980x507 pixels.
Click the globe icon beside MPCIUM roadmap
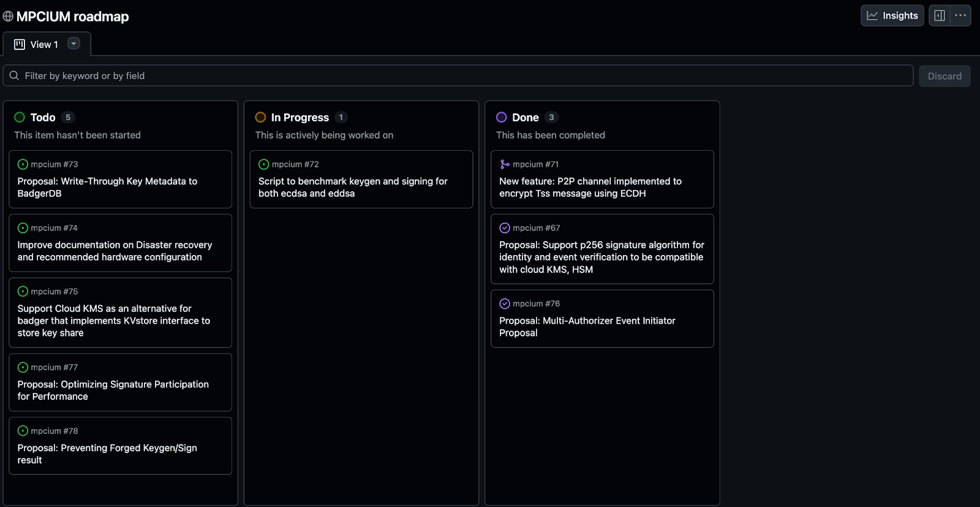pyautogui.click(x=8, y=17)
